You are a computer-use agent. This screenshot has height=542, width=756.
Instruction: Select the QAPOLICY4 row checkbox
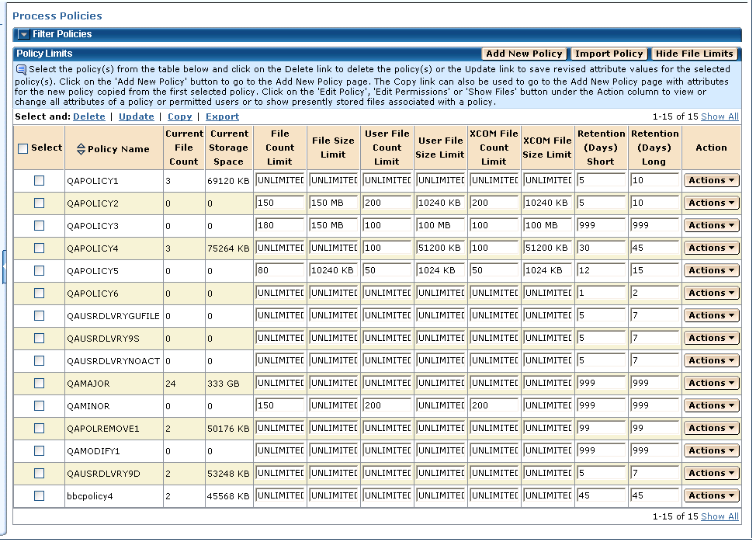pos(39,248)
